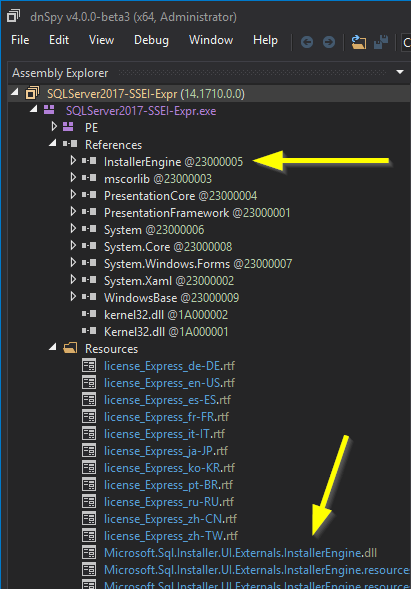Open the View menu
411x589 pixels.
coord(101,40)
